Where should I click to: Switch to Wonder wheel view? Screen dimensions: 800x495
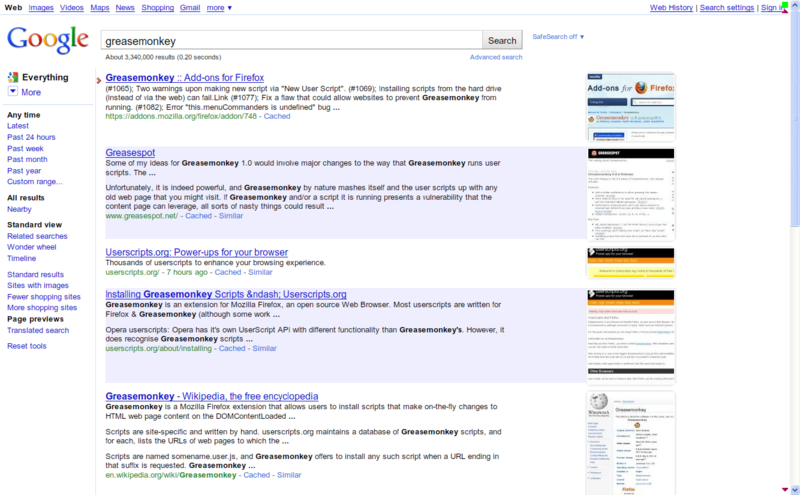click(32, 247)
